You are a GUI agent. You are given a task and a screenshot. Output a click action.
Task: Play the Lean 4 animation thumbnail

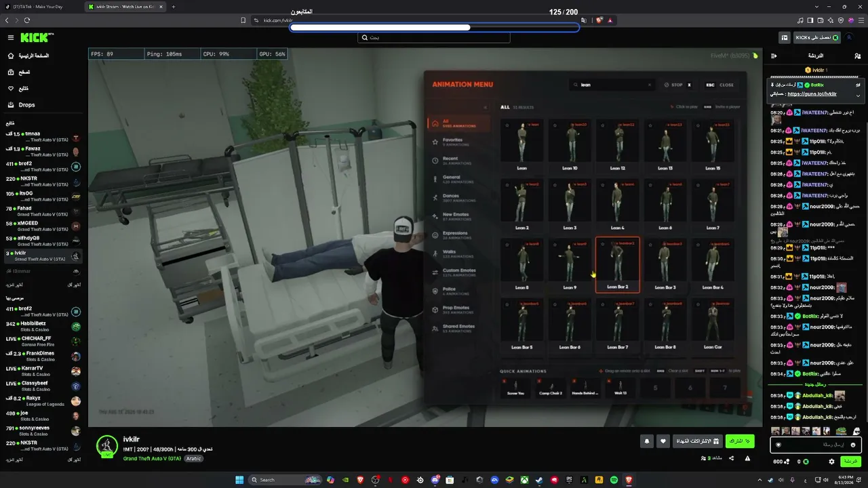(x=618, y=201)
